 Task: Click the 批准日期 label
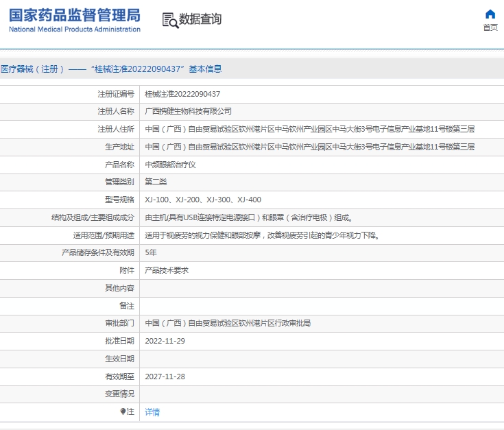(x=119, y=341)
